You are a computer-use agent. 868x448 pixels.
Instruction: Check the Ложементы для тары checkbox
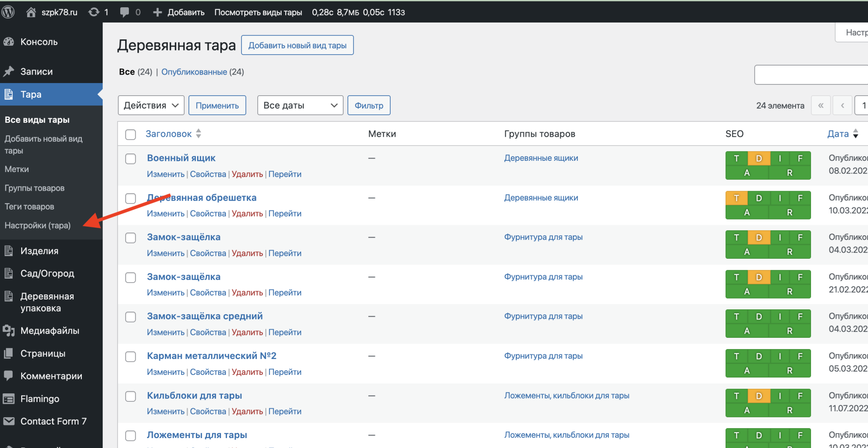(x=131, y=436)
